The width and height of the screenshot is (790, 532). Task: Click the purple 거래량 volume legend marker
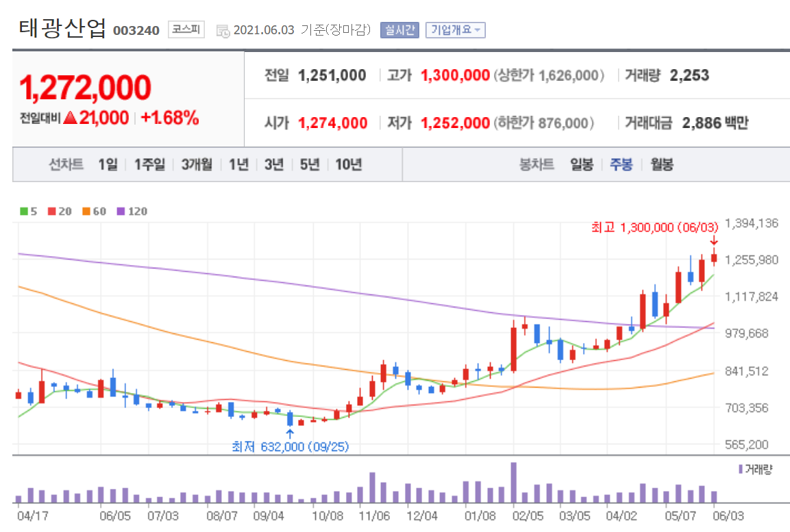tap(741, 469)
